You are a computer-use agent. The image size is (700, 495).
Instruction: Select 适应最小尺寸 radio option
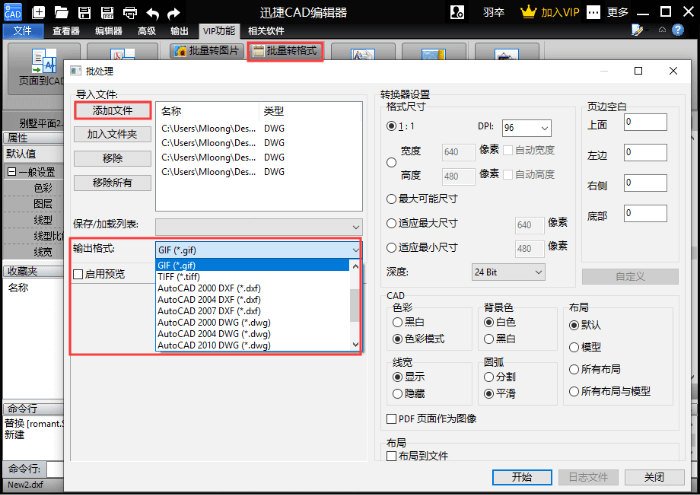[x=392, y=247]
